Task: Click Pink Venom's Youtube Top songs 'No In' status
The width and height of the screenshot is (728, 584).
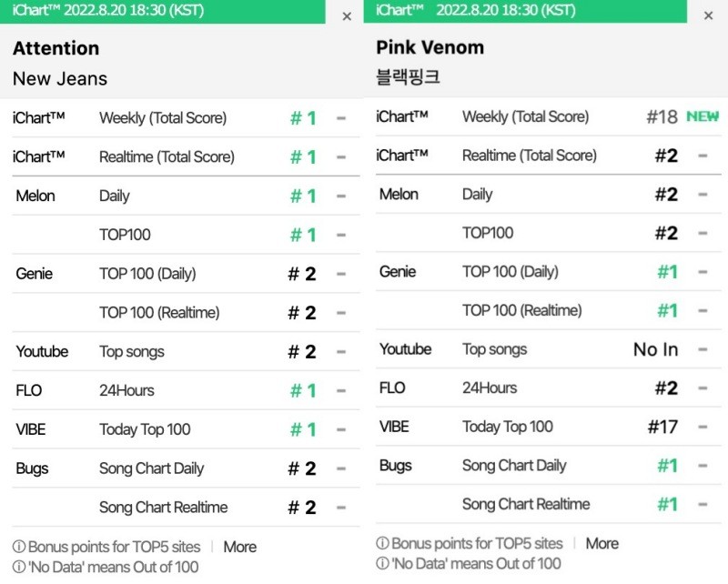Action: (x=655, y=349)
